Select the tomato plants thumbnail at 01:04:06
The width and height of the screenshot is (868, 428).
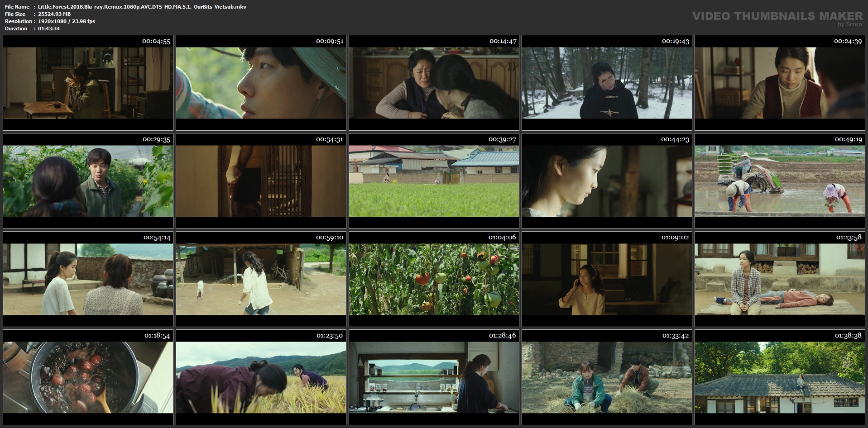(434, 279)
